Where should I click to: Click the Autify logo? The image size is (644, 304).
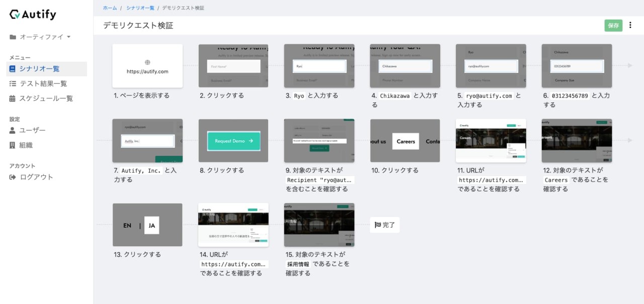(x=33, y=14)
